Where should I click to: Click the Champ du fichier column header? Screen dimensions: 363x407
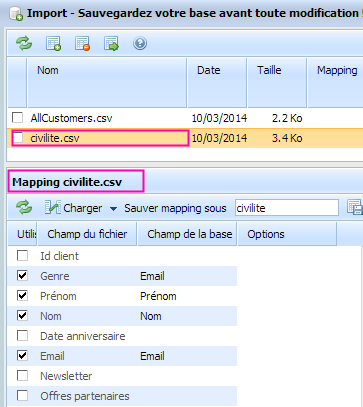pos(87,234)
